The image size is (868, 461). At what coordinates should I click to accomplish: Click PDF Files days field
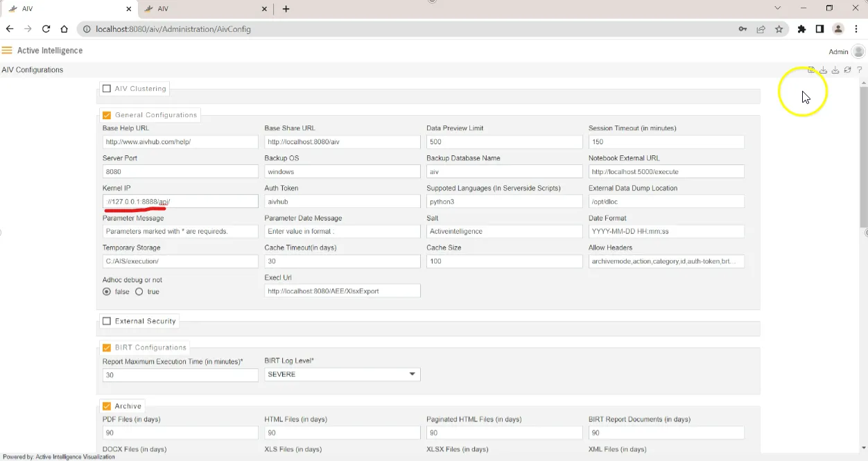(x=180, y=433)
